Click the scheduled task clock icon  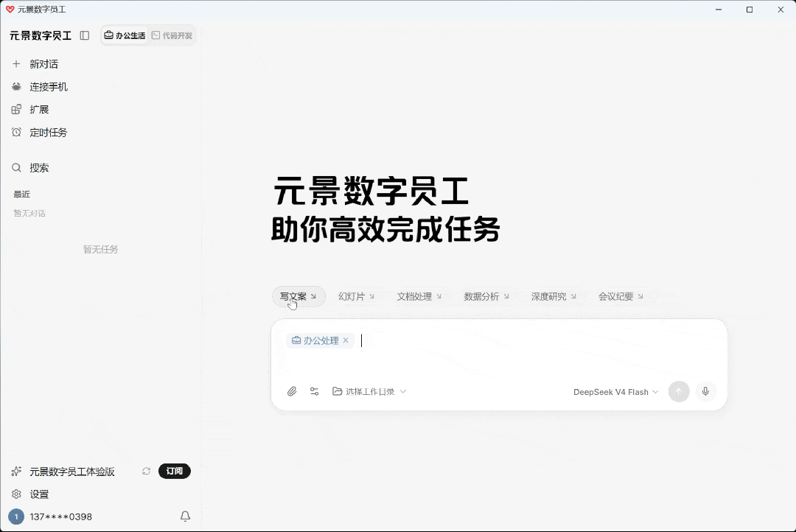(x=16, y=133)
